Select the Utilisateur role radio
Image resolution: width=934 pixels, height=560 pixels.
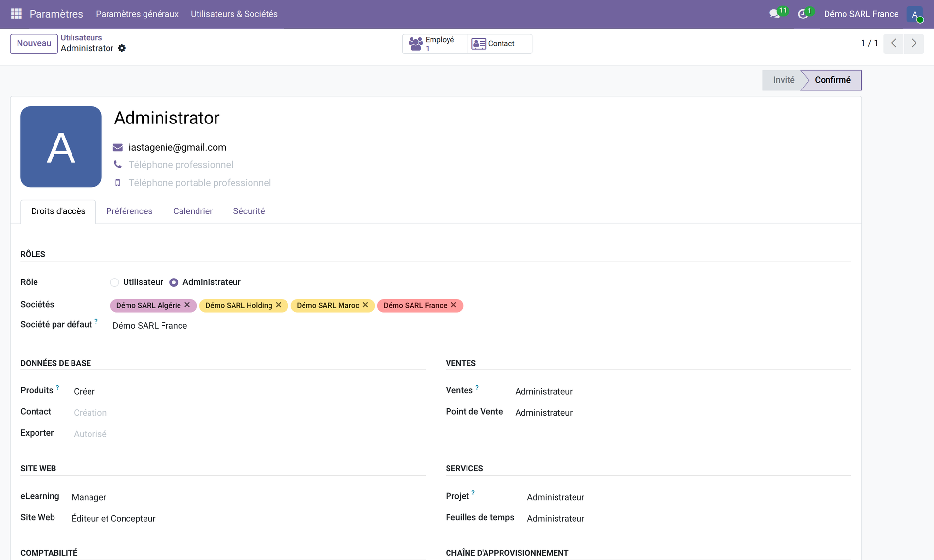point(114,282)
